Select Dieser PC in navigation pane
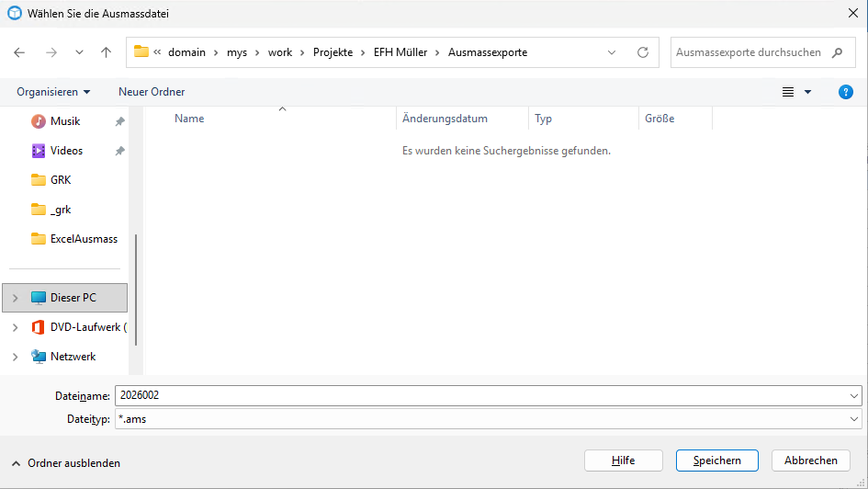 coord(65,298)
